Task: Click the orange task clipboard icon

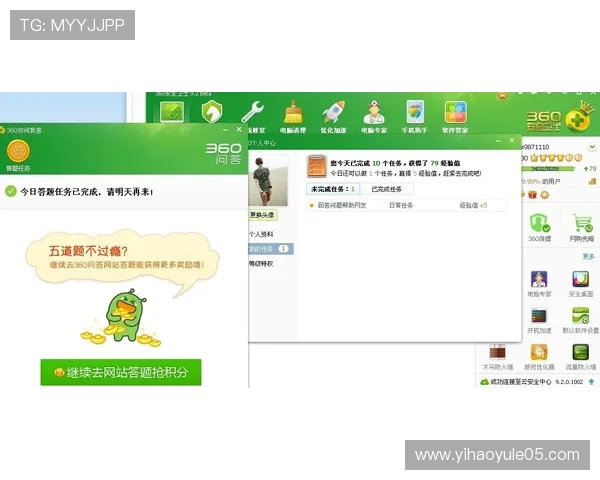Action: point(316,167)
